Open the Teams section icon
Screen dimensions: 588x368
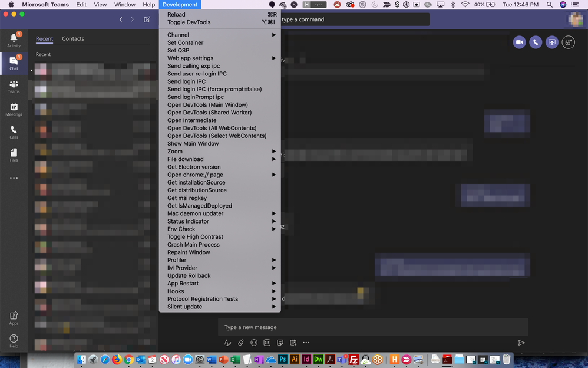click(14, 87)
